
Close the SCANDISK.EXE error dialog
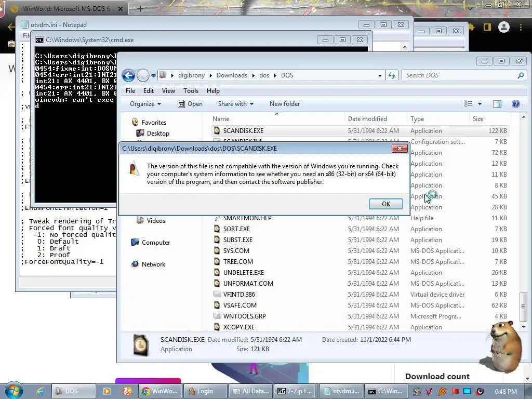coord(400,148)
